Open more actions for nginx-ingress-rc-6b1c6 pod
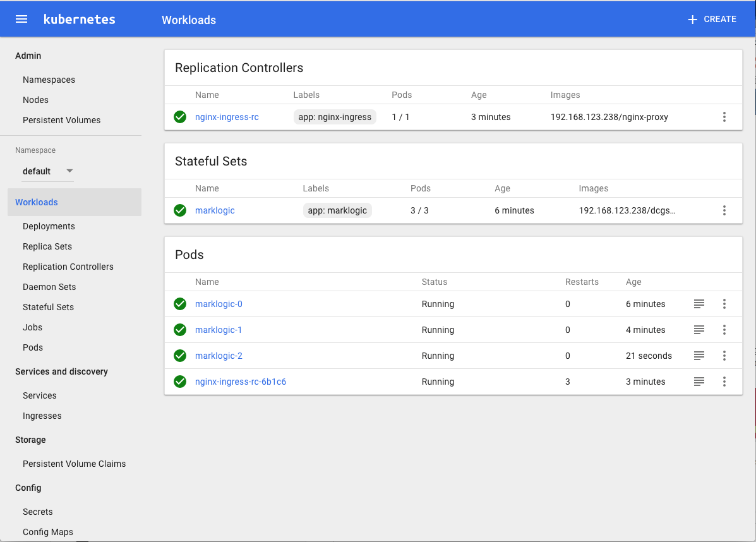 (724, 382)
